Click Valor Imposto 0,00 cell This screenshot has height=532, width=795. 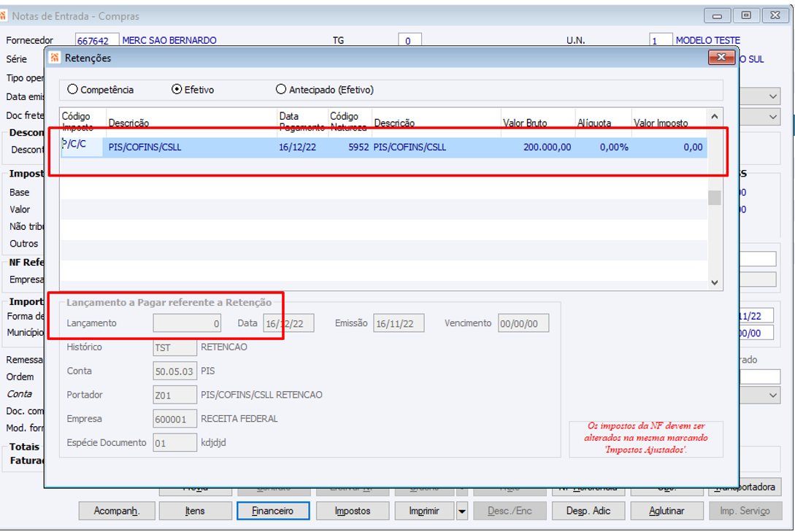[x=693, y=147]
